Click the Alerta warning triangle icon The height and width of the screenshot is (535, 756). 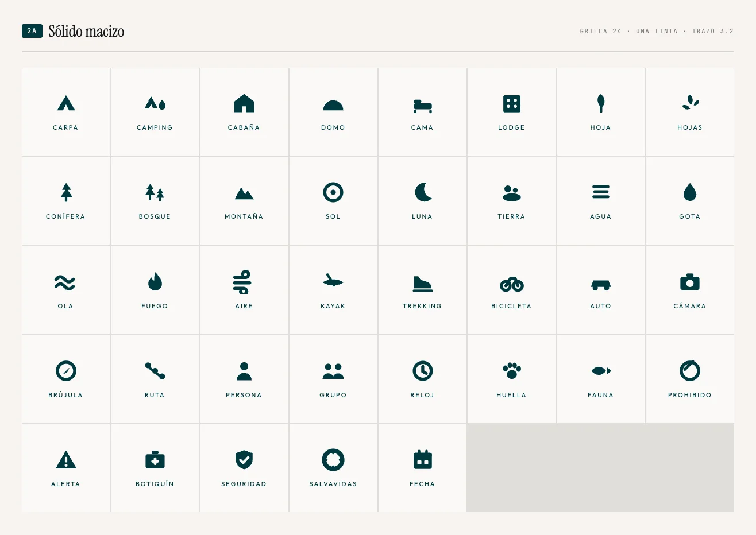[x=66, y=460]
